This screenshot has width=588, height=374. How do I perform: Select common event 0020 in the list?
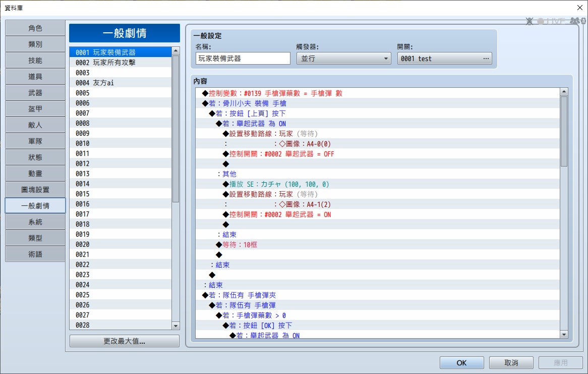121,244
